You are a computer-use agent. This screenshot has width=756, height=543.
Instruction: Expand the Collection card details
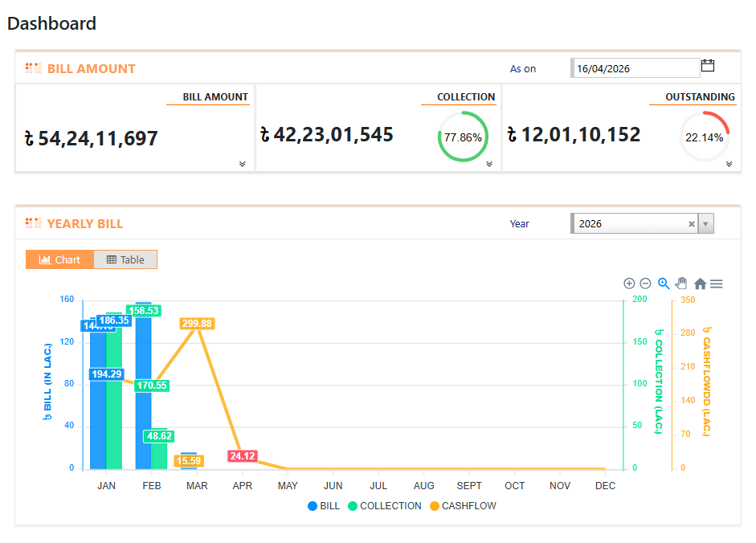tap(488, 164)
